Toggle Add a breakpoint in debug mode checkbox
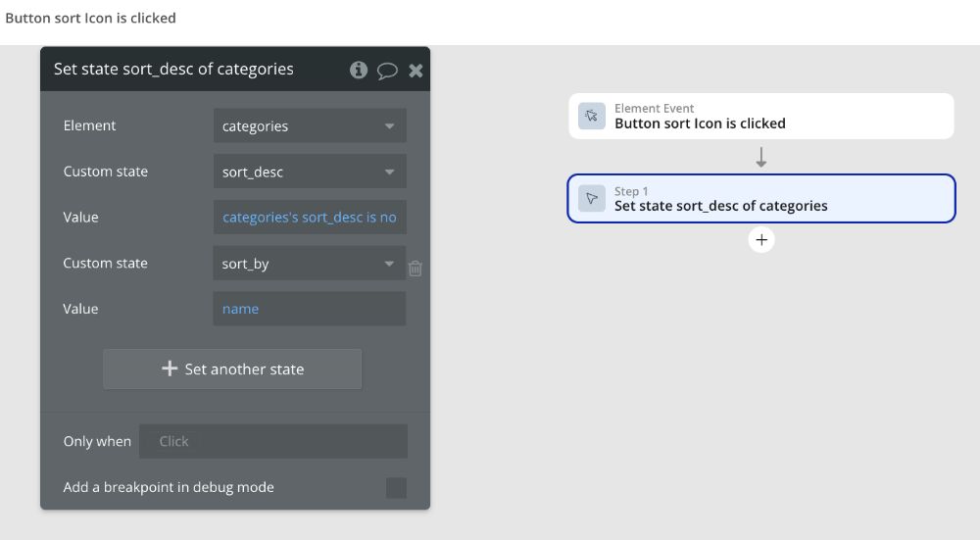Screen dimensions: 980x540 tap(396, 487)
